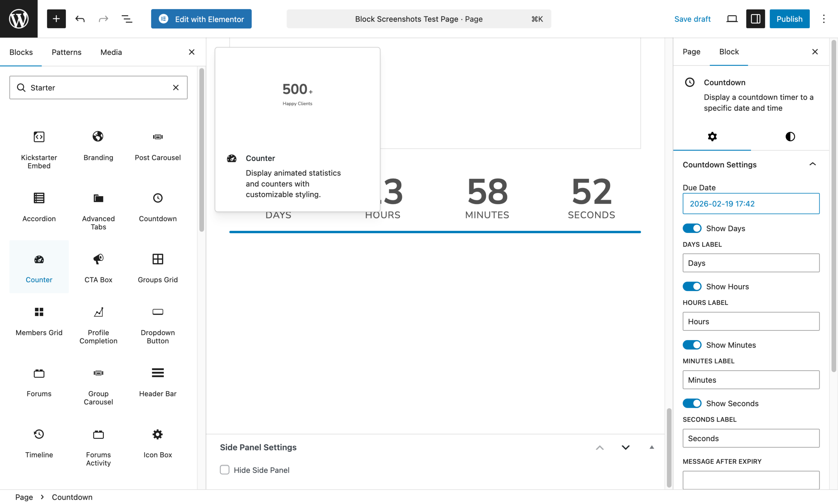Clear the Starter search text
This screenshot has height=504, width=838.
pos(176,88)
